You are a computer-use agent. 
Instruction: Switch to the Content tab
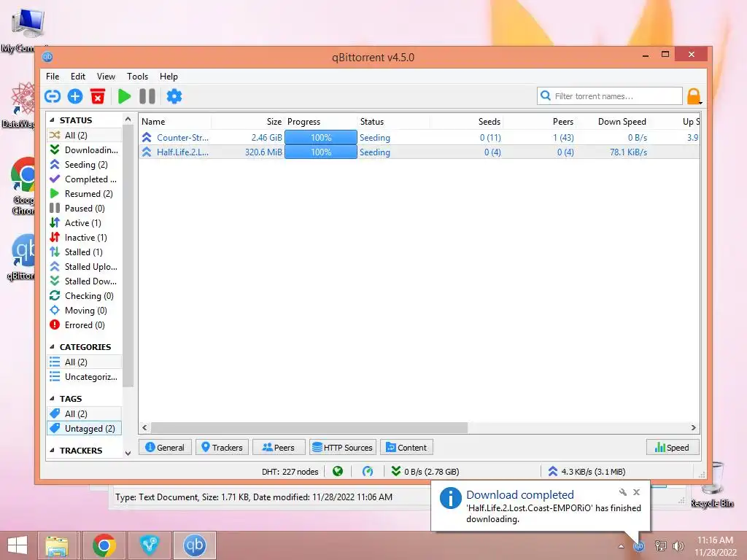tap(406, 448)
